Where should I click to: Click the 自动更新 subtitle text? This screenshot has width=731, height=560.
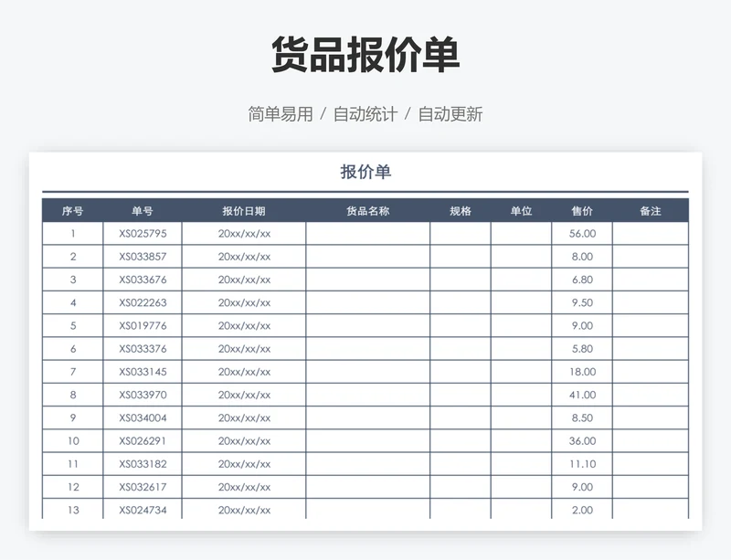click(450, 114)
